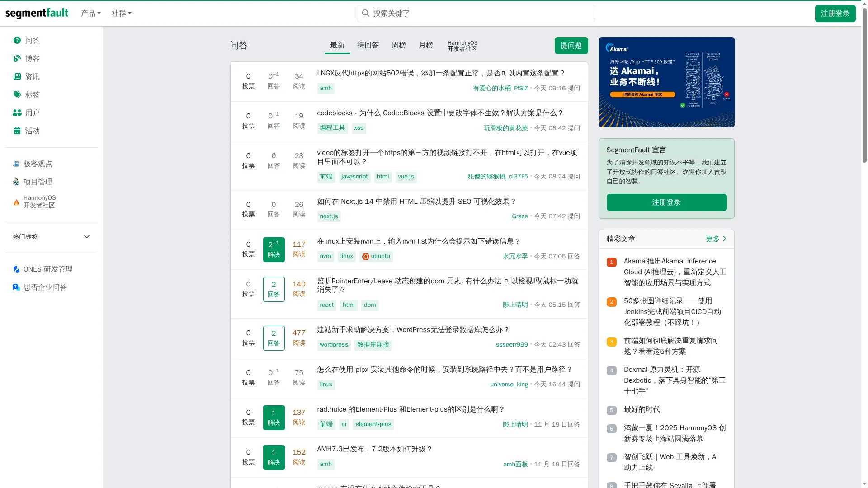868x488 pixels.
Task: Click inside the 搜索关键字 search field
Action: coord(476,13)
